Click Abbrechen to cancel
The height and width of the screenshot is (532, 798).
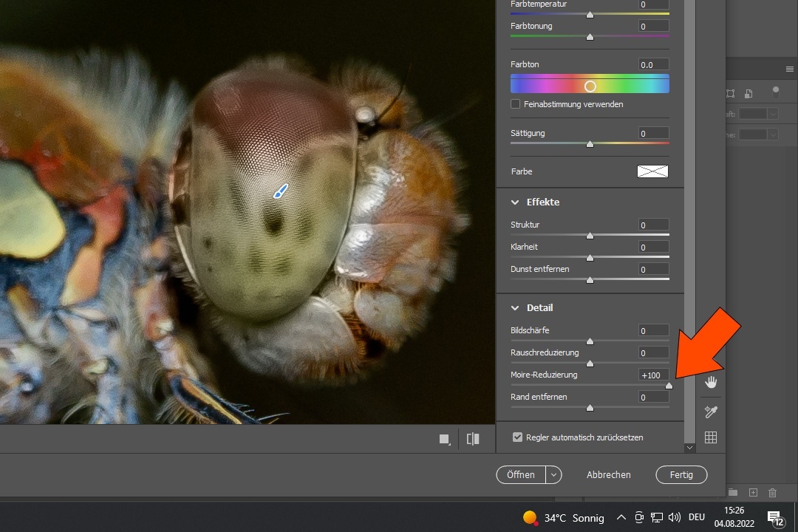608,475
